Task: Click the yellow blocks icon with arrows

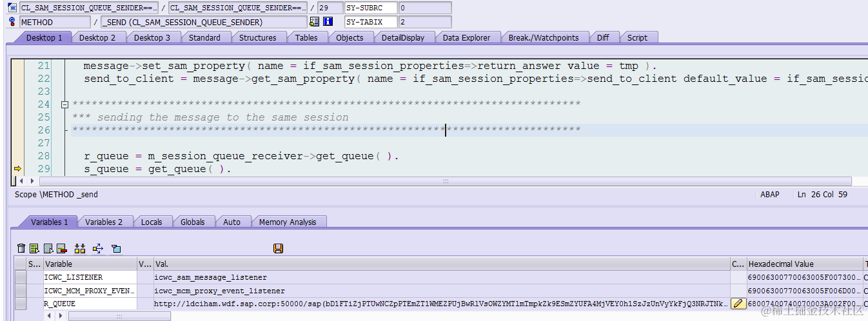Action: (x=80, y=248)
